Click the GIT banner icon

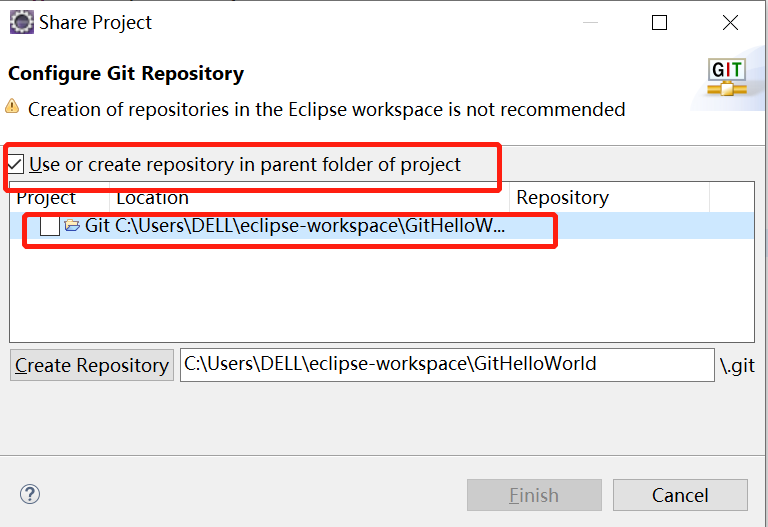[x=727, y=77]
